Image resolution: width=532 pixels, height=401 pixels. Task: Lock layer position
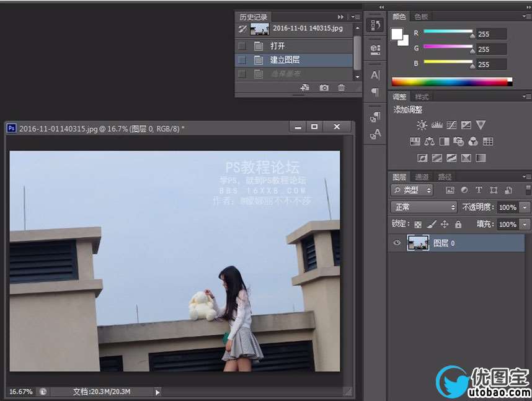coord(445,224)
